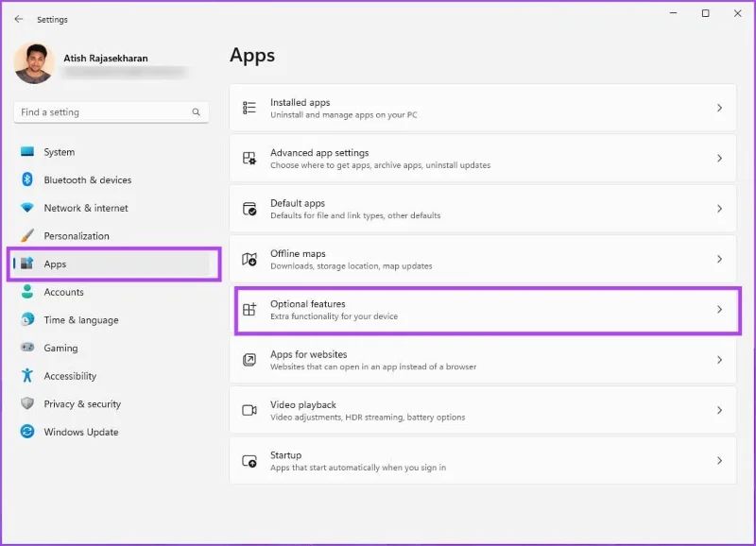
Task: Select Accounts in sidebar
Action: [x=63, y=292]
